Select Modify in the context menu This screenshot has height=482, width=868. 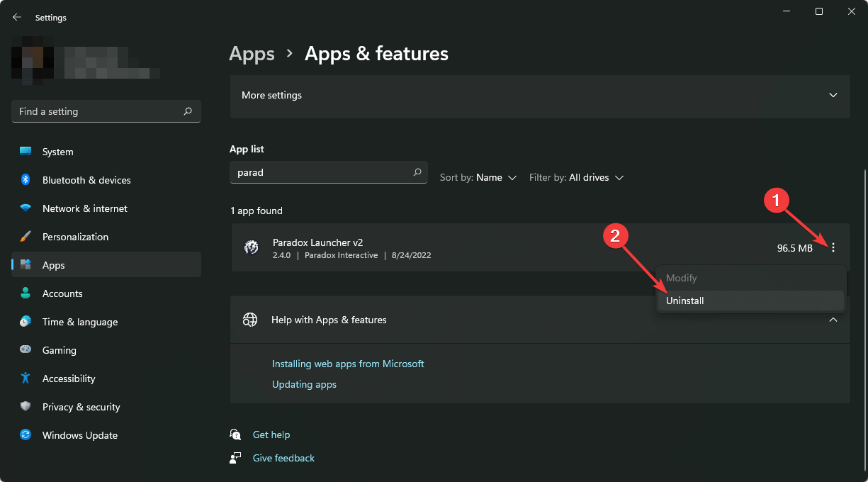751,279
